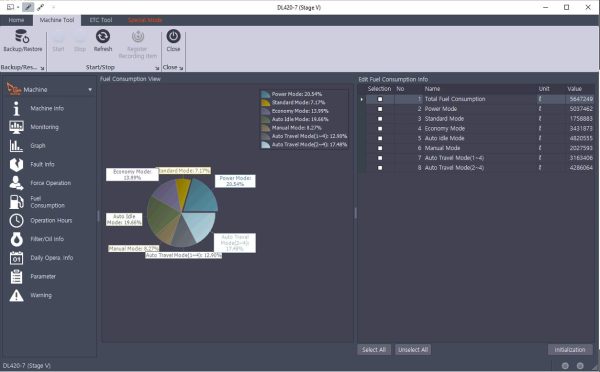Viewport: 600px width, 372px height.
Task: Click the Initialization button
Action: click(x=570, y=350)
